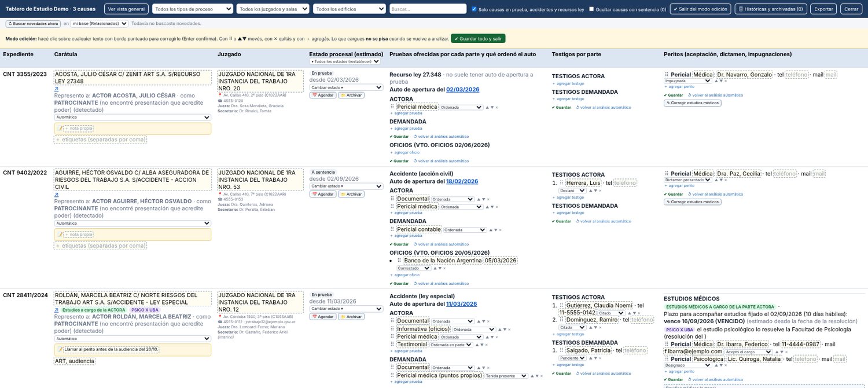Click drag handle for perito Dra. Paz, Cecilia

click(667, 174)
